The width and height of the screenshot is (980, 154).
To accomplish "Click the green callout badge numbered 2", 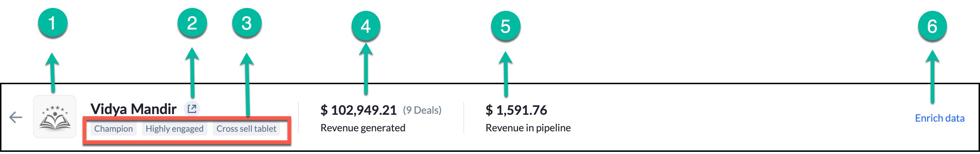I will (192, 23).
